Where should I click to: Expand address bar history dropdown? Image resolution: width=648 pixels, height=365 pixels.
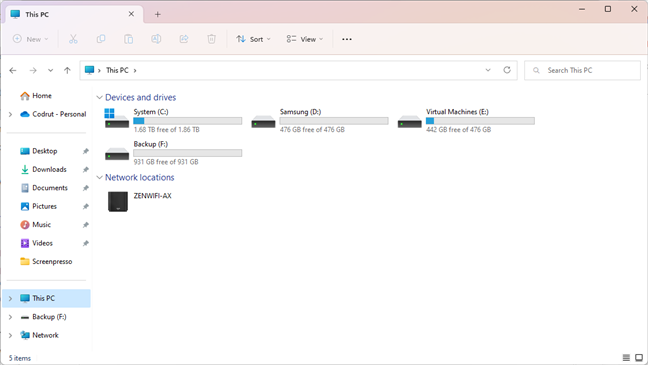(488, 70)
